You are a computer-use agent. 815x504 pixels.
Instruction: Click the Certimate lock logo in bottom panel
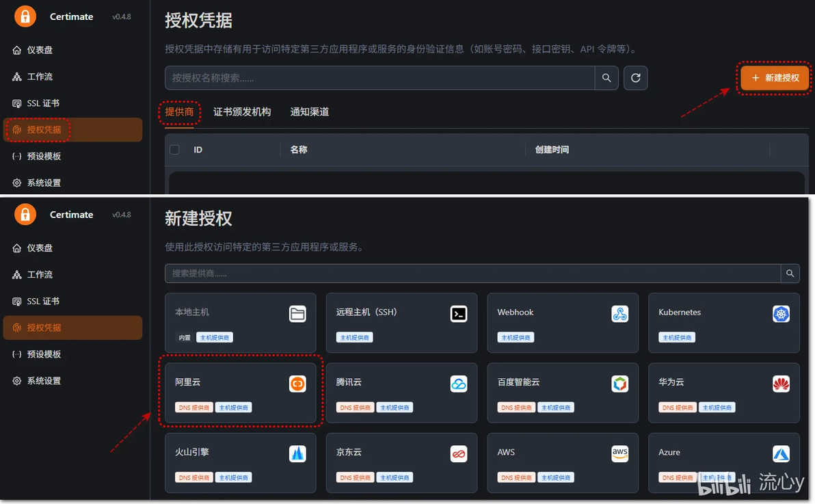(x=25, y=214)
